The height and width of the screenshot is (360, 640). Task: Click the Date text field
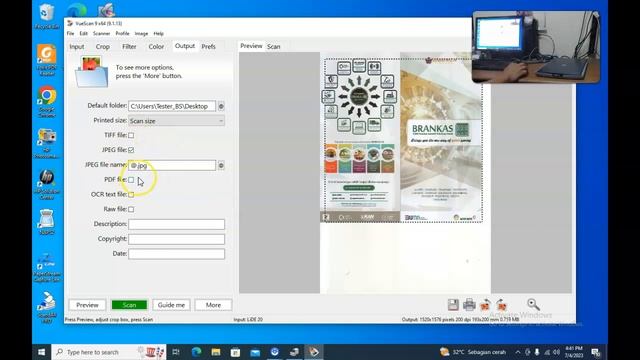pyautogui.click(x=176, y=254)
